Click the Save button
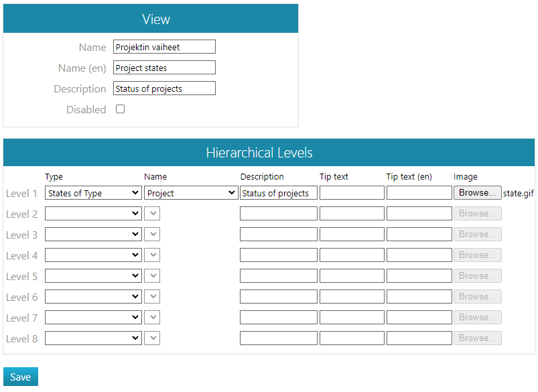 [x=21, y=377]
